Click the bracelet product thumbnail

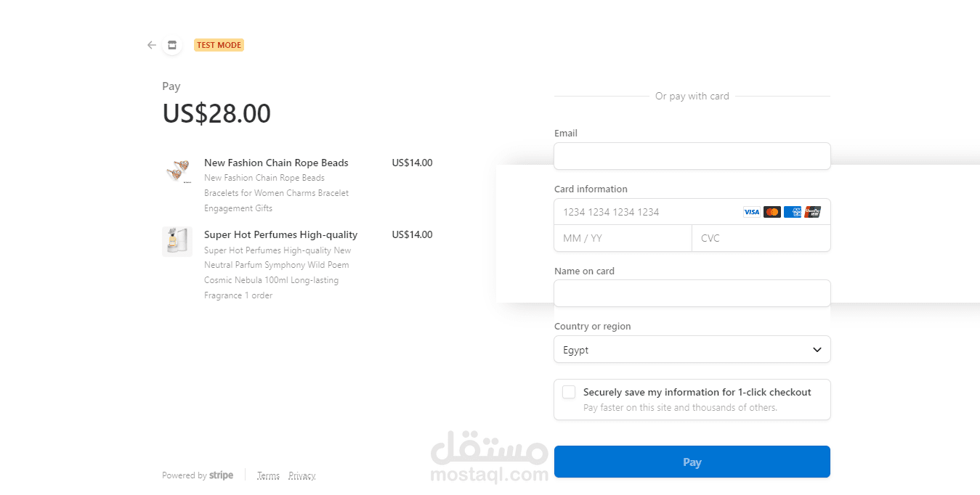[177, 170]
